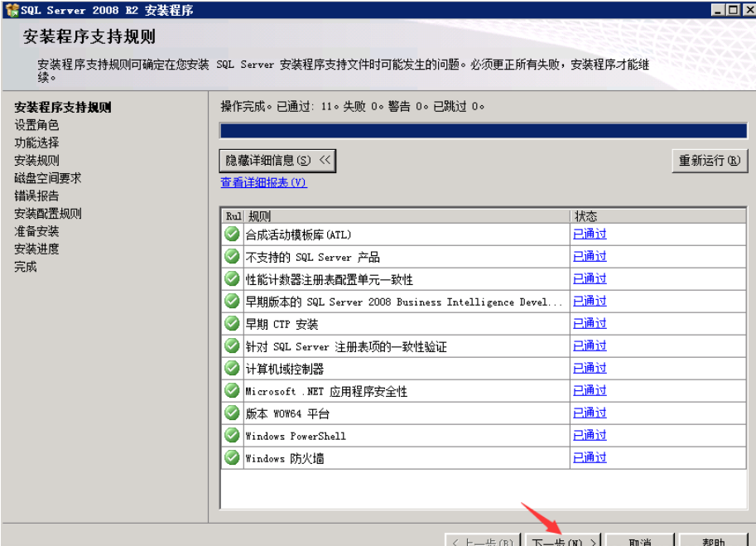
Task: Click check icon for Windows PowerShell rule
Action: (x=232, y=435)
